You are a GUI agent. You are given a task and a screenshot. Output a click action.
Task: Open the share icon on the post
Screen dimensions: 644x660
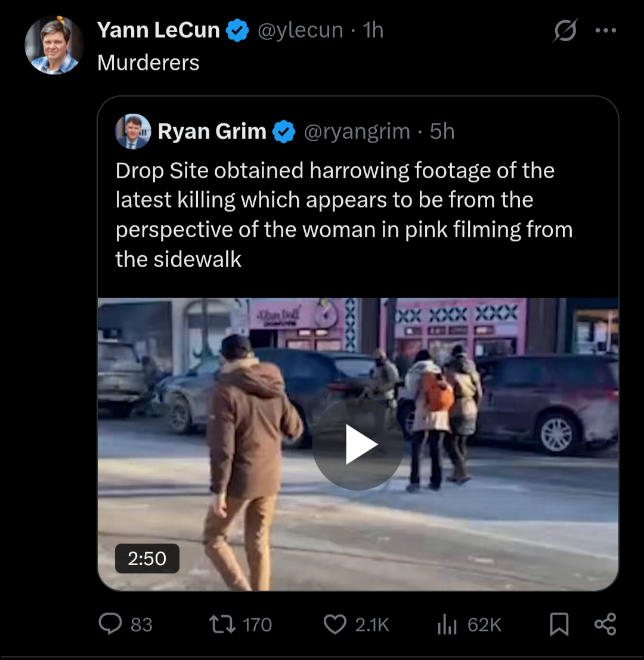tap(605, 624)
